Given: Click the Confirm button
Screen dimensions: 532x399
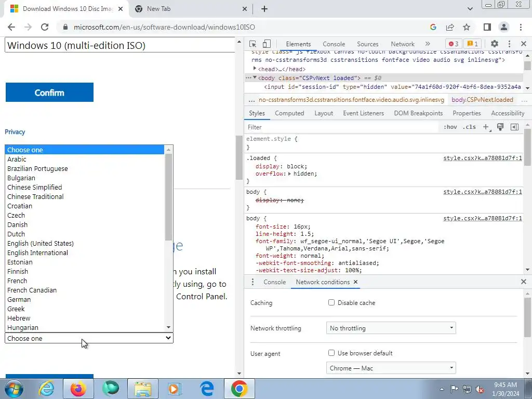Looking at the screenshot, I should (x=49, y=92).
